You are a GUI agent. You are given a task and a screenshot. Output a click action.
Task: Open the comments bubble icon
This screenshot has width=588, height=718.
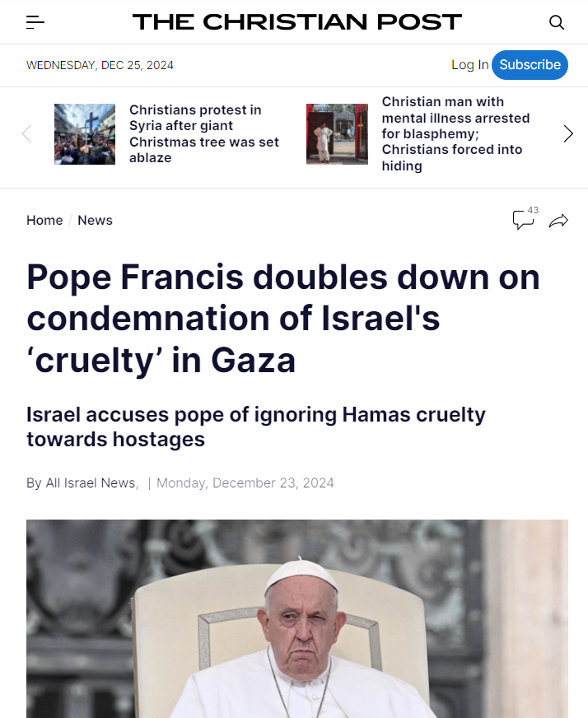click(524, 220)
